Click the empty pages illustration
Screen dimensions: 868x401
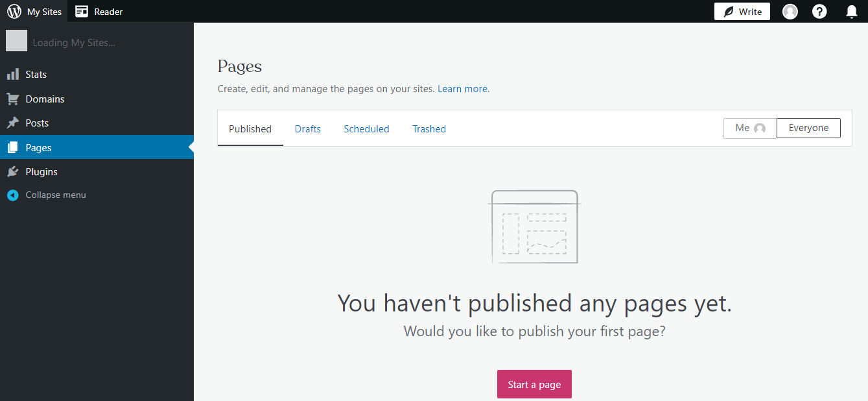click(535, 226)
